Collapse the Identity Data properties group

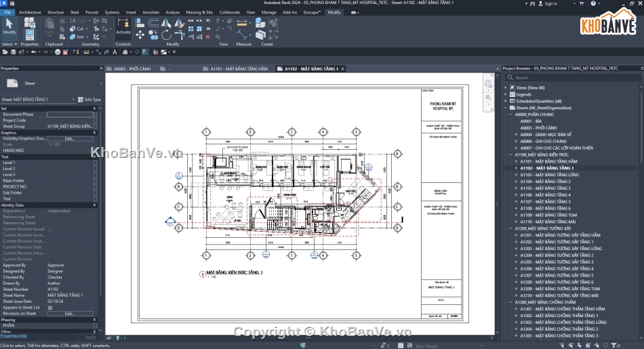(x=94, y=205)
